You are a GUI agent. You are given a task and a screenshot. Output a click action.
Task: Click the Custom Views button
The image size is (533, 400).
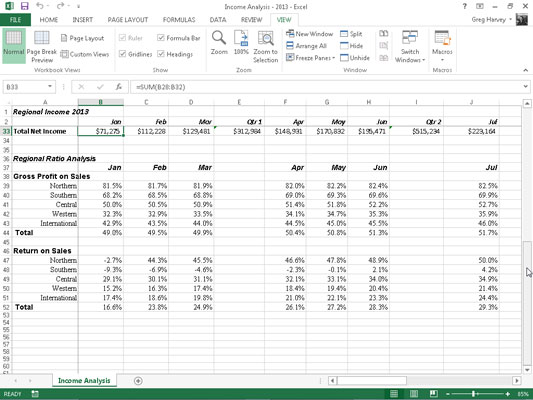(x=85, y=54)
